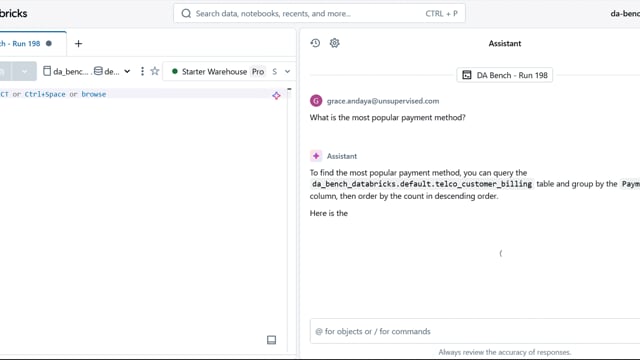Select the DA Bench - Run 198 chip
Image resolution: width=640 pixels, height=360 pixels.
coord(504,75)
